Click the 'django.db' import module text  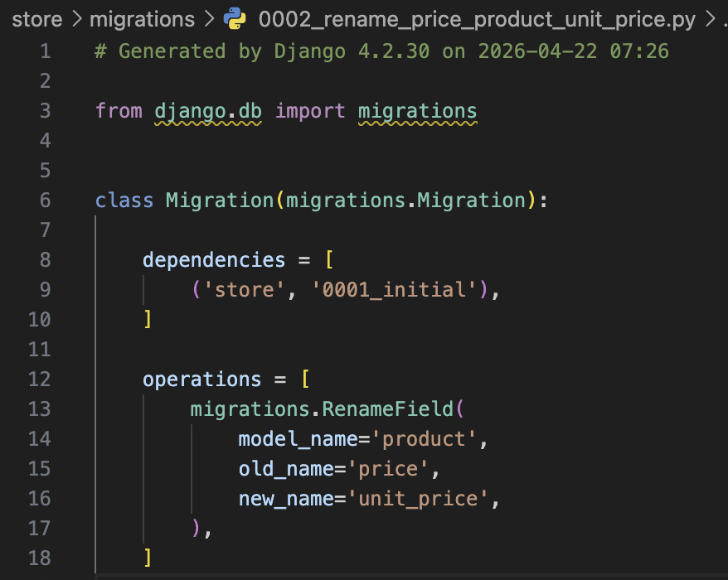(x=208, y=111)
